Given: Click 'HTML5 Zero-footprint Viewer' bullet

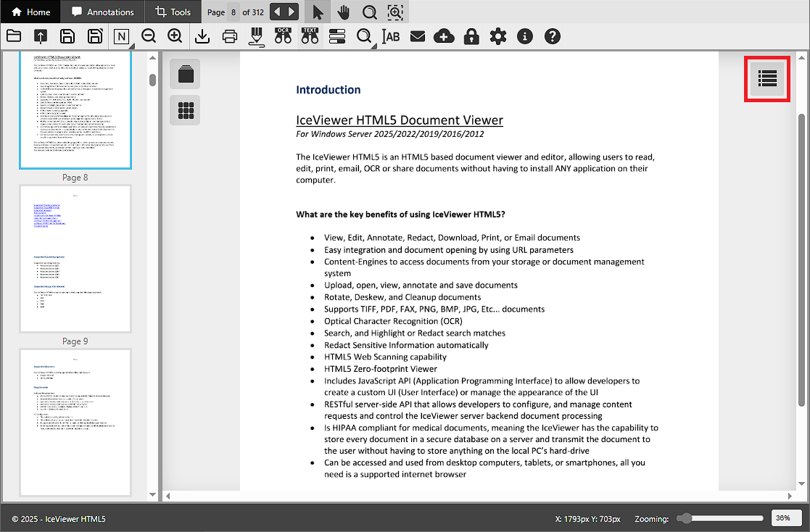Looking at the screenshot, I should (x=381, y=368).
